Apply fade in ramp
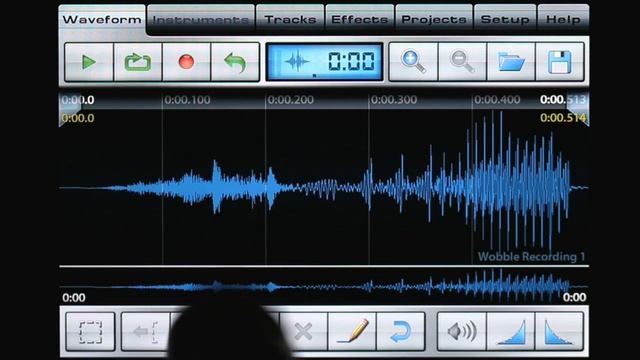The width and height of the screenshot is (640, 360). [x=511, y=331]
